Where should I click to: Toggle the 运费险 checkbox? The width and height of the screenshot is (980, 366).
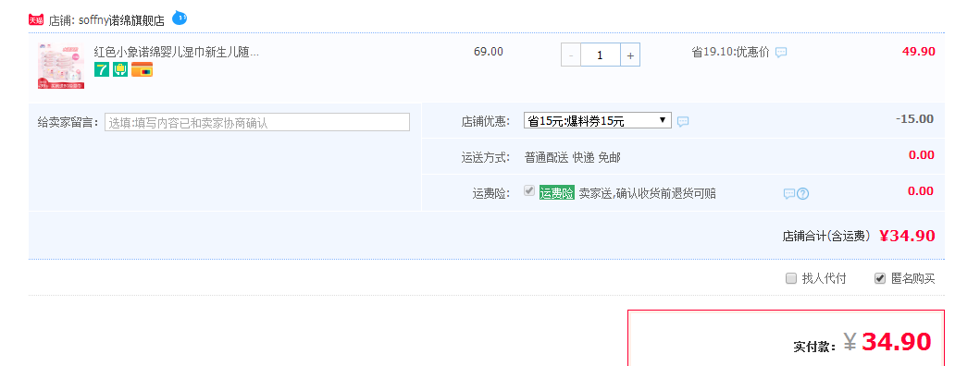click(529, 191)
